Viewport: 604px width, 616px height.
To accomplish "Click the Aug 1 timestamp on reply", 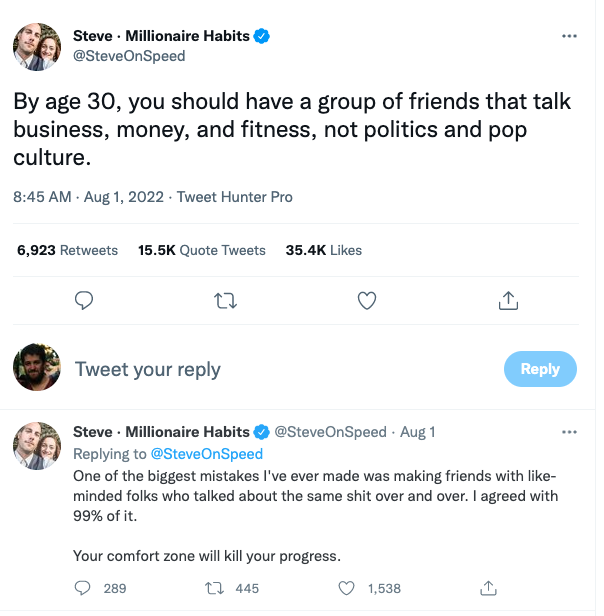I will coord(418,432).
